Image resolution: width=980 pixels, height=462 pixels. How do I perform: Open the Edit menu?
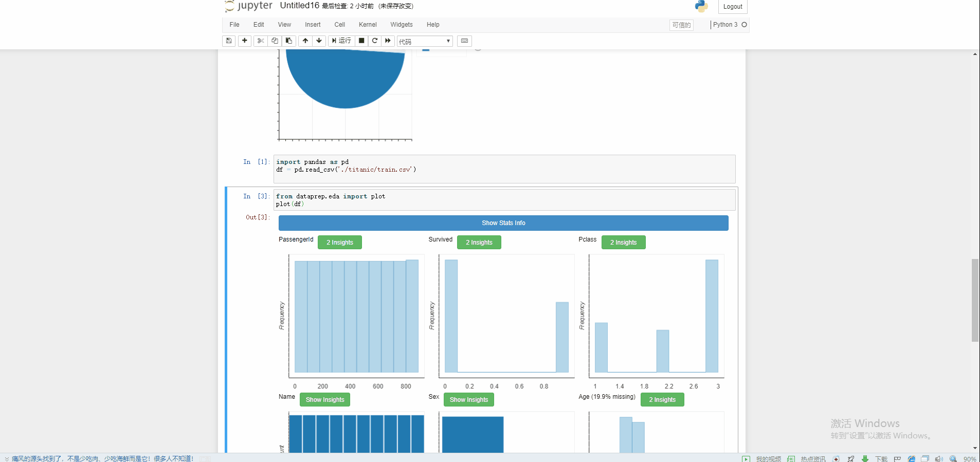[259, 25]
